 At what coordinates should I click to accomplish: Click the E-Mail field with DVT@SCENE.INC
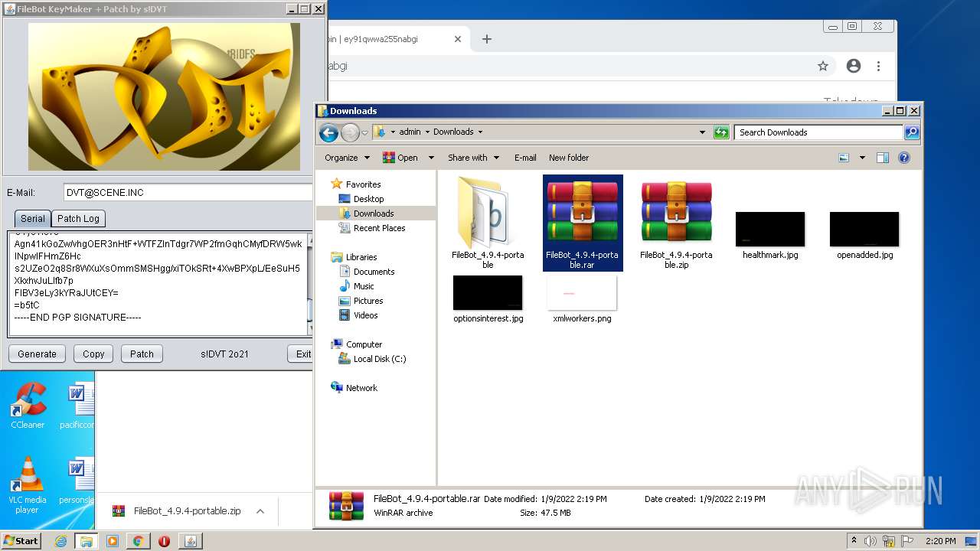point(188,192)
